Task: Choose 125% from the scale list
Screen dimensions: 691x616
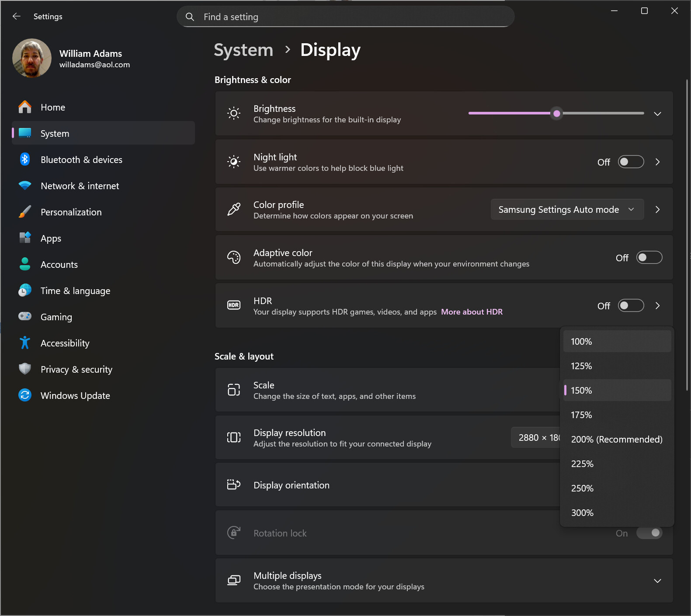Action: [x=616, y=366]
